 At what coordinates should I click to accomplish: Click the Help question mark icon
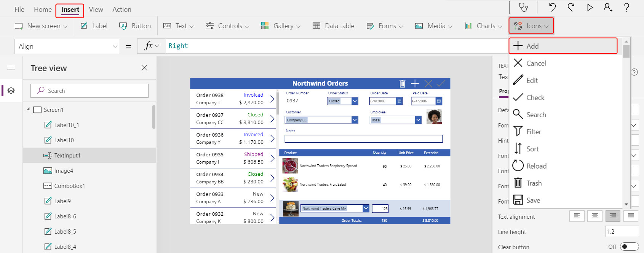(x=626, y=7)
